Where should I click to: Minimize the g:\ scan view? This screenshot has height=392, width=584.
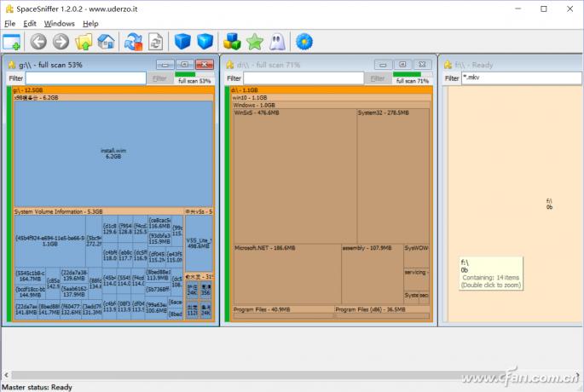click(165, 65)
